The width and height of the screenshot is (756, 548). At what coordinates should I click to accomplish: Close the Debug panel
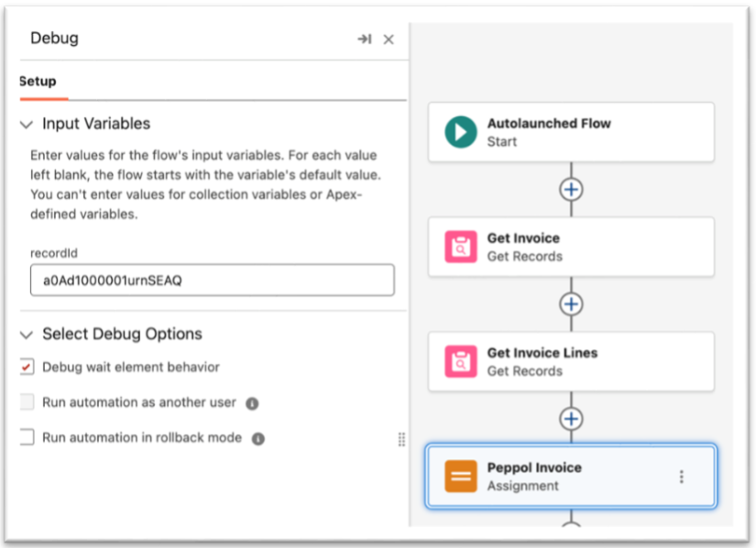pyautogui.click(x=389, y=39)
